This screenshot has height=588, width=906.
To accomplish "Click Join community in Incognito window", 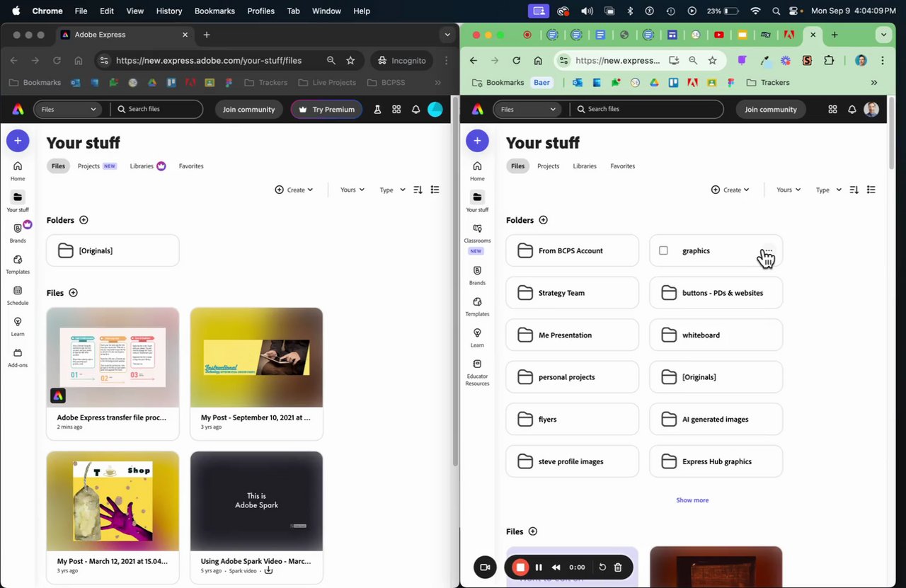I will [x=248, y=110].
